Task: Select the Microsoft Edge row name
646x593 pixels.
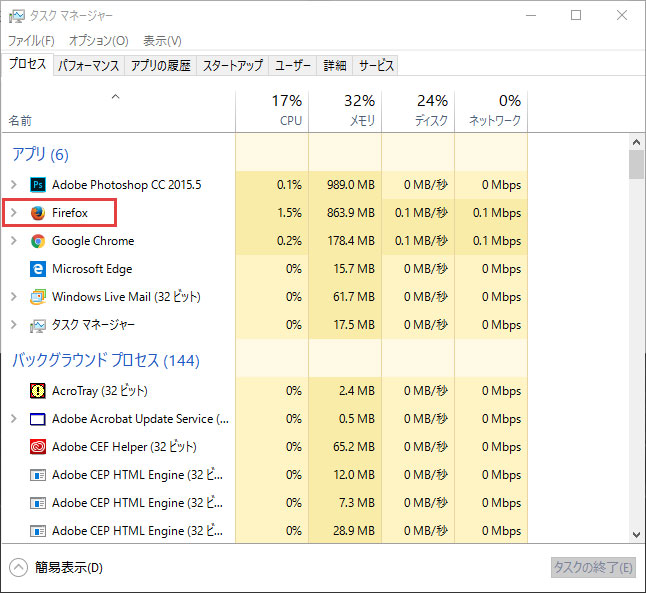Action: [92, 269]
